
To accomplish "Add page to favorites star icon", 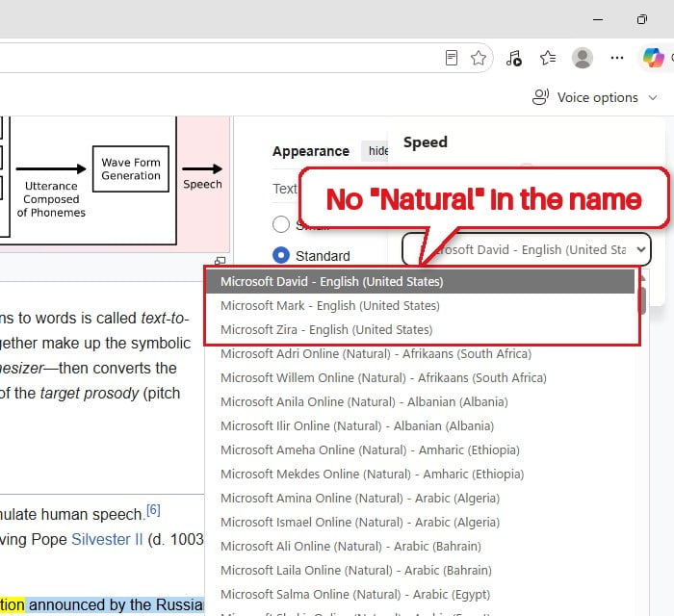I will (478, 58).
